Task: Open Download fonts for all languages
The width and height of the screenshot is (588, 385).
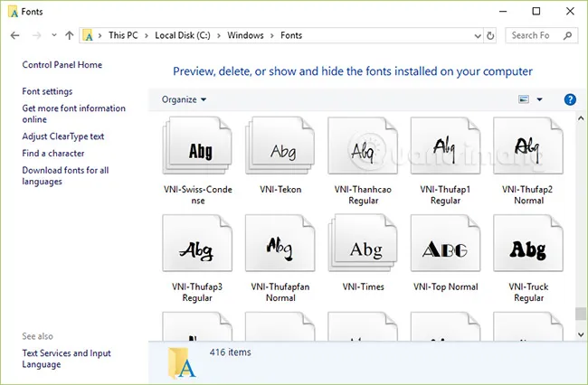Action: (65, 175)
